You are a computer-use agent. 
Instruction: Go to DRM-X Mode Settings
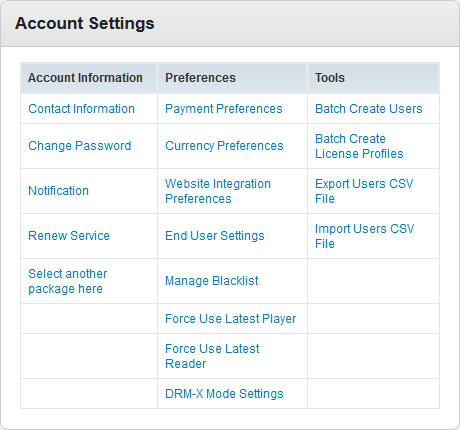tap(224, 394)
